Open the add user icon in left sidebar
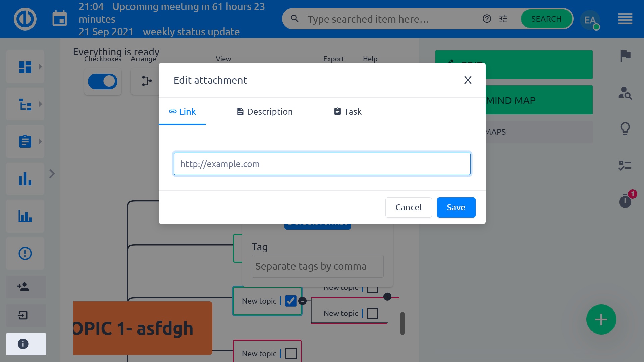Screen dimensions: 644x362 pos(23,287)
